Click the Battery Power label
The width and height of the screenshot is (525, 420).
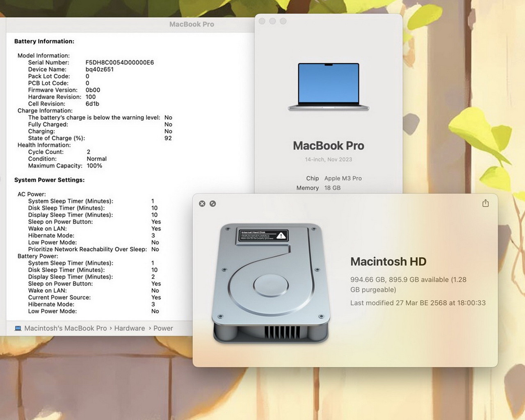[38, 256]
